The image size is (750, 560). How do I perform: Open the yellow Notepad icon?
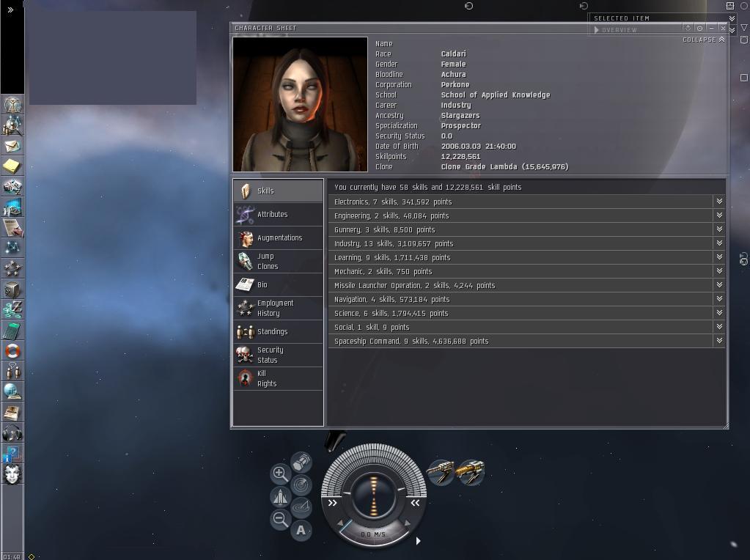(12, 166)
